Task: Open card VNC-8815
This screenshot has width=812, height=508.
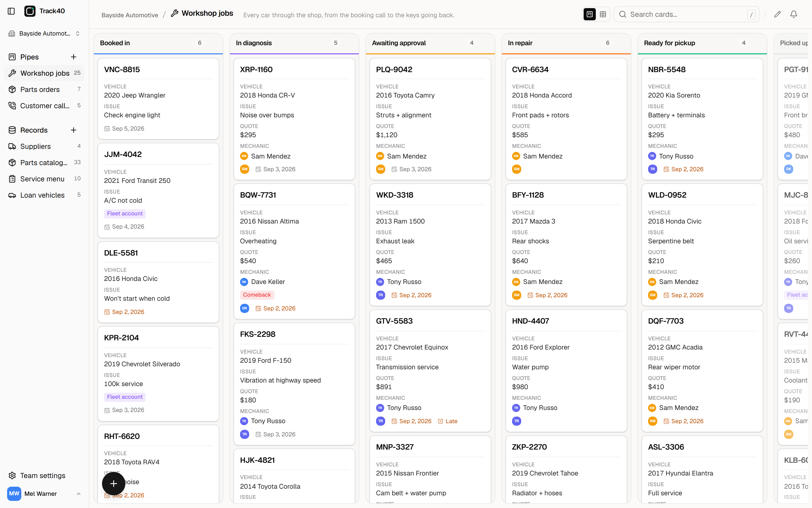Action: click(158, 99)
